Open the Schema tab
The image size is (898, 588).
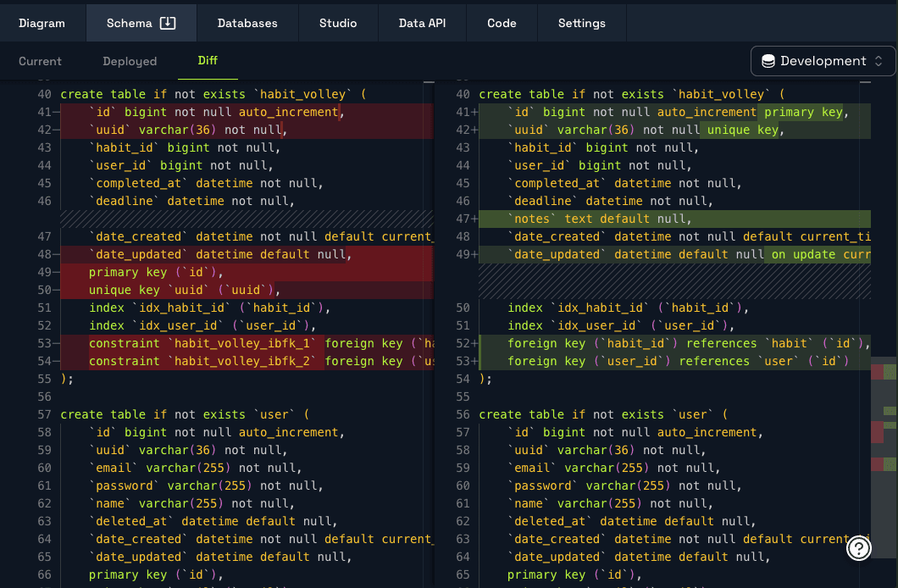141,23
